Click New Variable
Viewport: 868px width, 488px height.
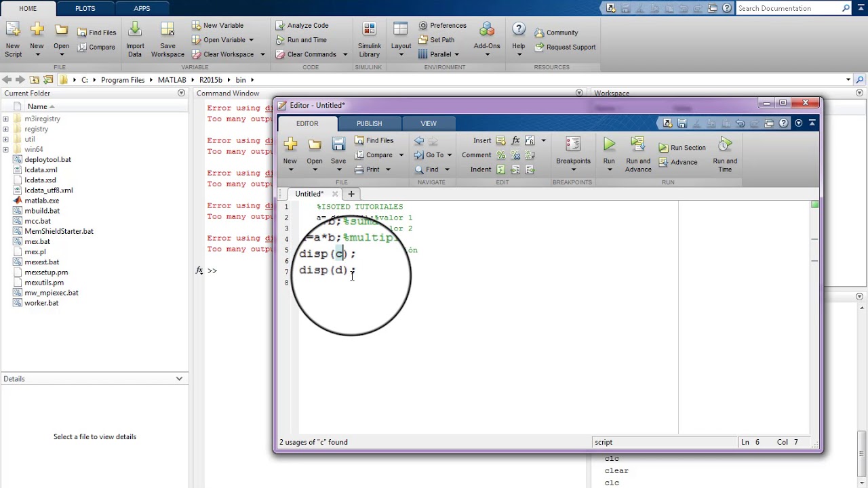pos(217,26)
